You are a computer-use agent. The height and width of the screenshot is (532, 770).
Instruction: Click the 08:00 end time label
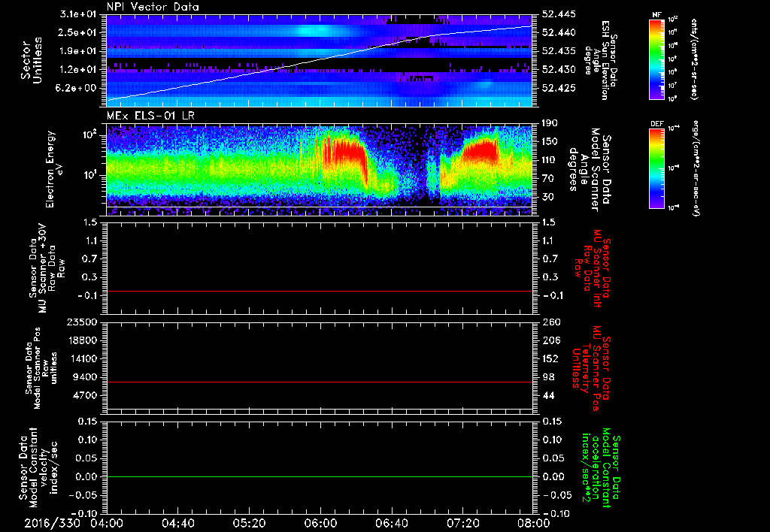532,522
